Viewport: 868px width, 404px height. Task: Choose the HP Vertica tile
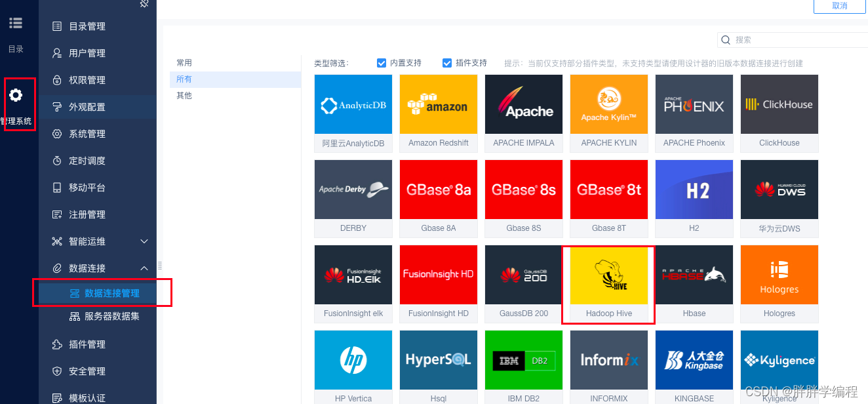[353, 367]
